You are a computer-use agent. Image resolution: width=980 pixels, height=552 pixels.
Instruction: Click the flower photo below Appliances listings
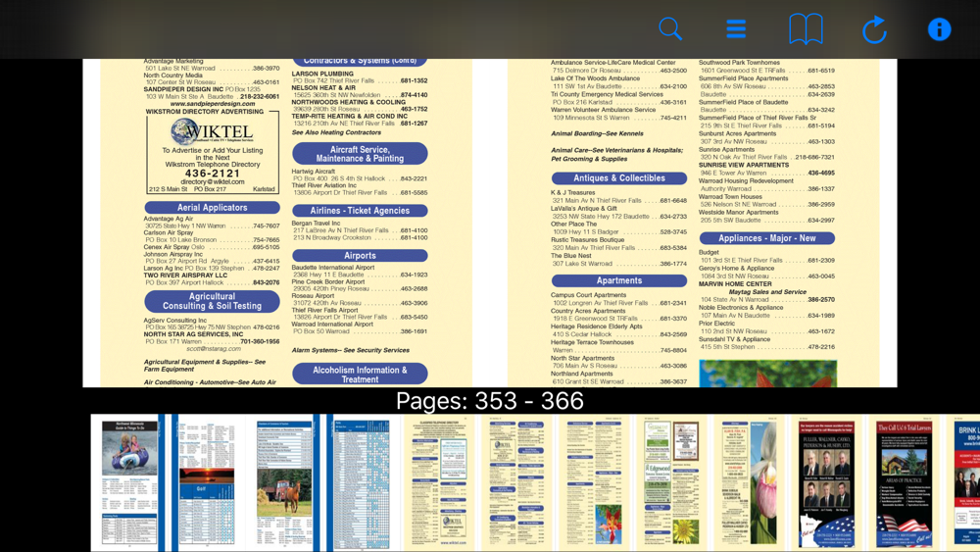(768, 374)
